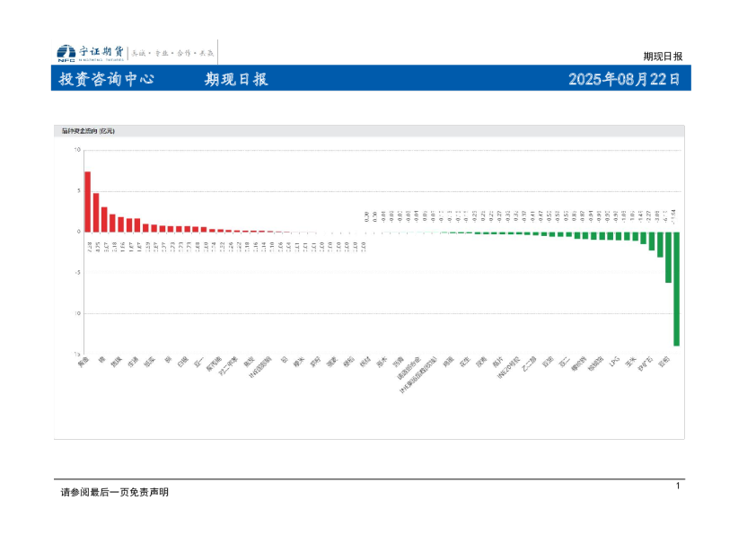Image resolution: width=756 pixels, height=535 pixels.
Task: Select the 期现日报 header title
Action: coord(236,79)
